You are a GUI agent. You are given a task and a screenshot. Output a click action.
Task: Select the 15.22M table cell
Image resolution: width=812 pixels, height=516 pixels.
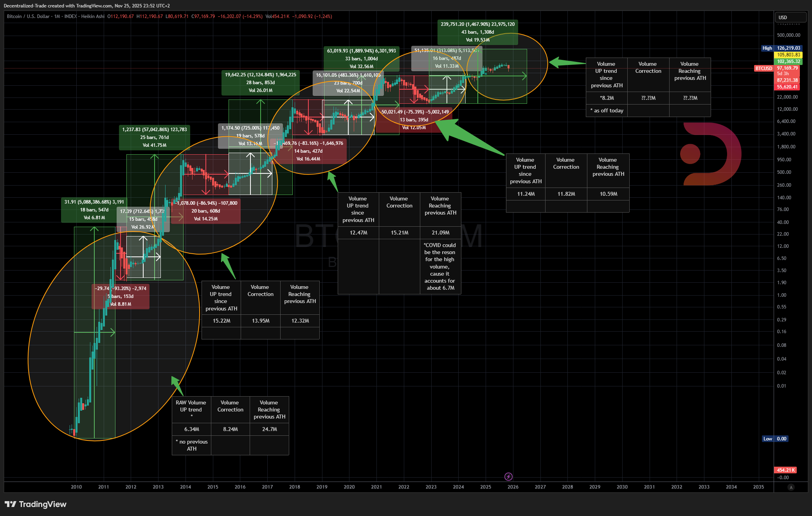(221, 321)
